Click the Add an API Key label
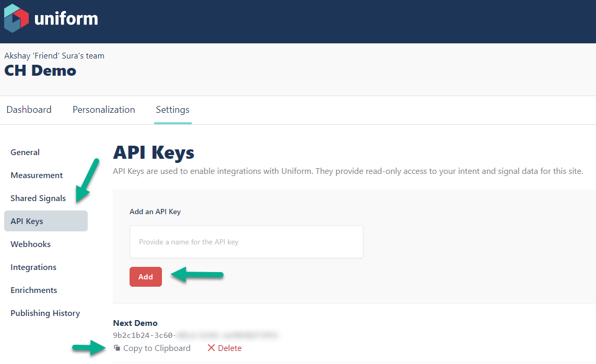The height and width of the screenshot is (364, 596). (155, 212)
